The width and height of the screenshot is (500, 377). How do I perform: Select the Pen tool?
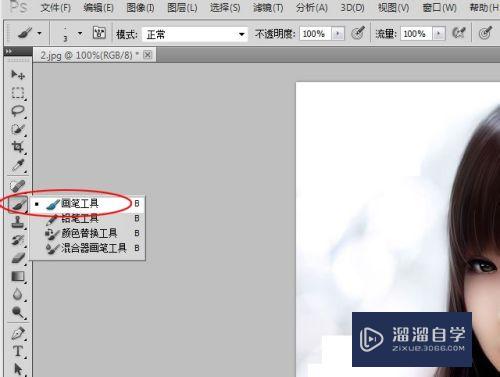18,333
